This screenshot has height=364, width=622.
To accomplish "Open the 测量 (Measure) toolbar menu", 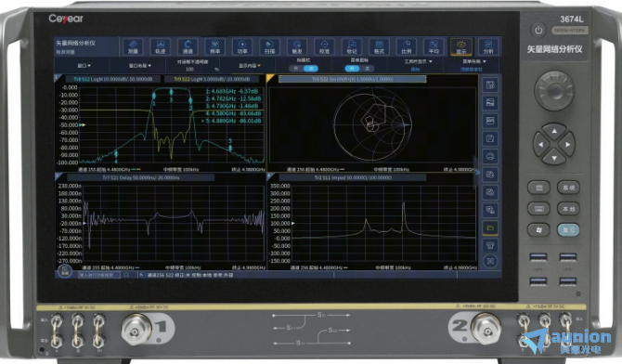I will 133,46.
